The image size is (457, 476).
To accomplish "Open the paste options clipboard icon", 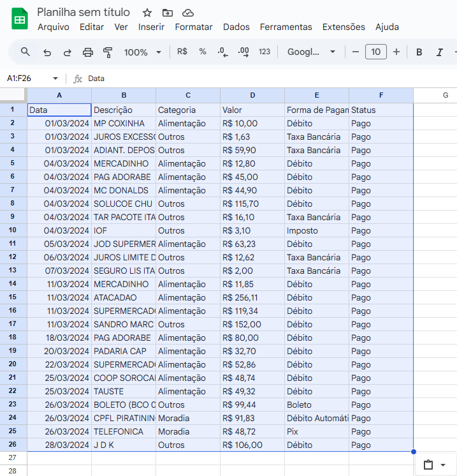I will pos(428,465).
